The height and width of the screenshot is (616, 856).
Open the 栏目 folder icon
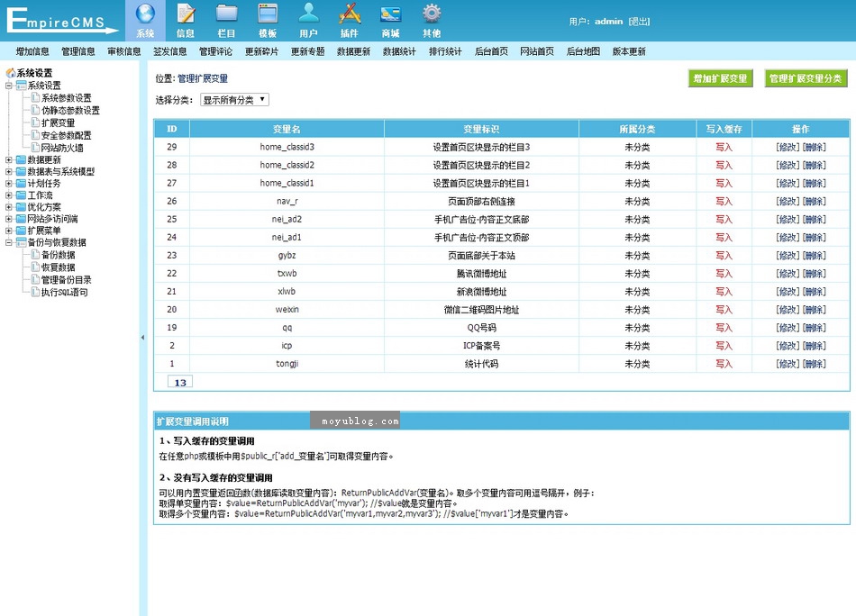click(227, 14)
